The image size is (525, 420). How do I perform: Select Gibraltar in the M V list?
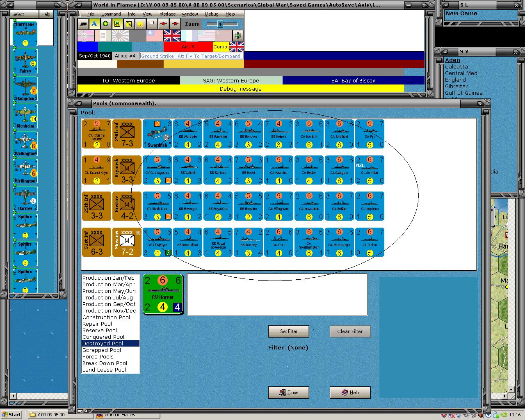(456, 87)
